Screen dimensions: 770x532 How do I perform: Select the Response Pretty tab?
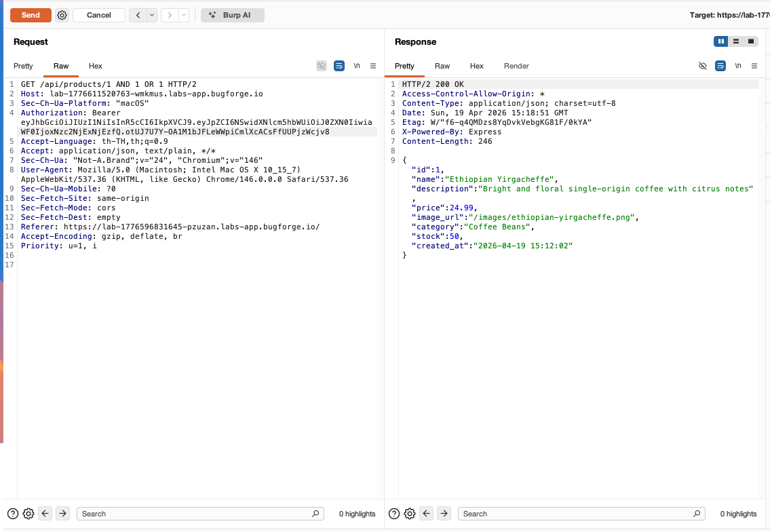tap(404, 66)
